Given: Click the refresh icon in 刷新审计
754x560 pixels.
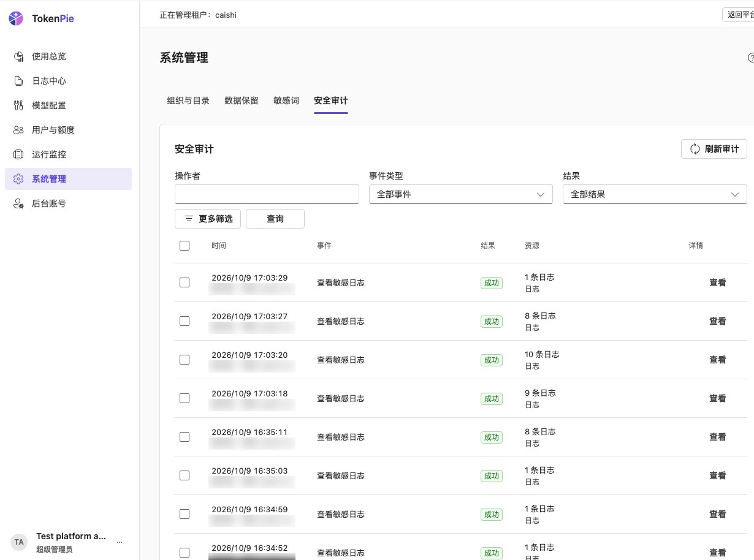Looking at the screenshot, I should [x=695, y=149].
